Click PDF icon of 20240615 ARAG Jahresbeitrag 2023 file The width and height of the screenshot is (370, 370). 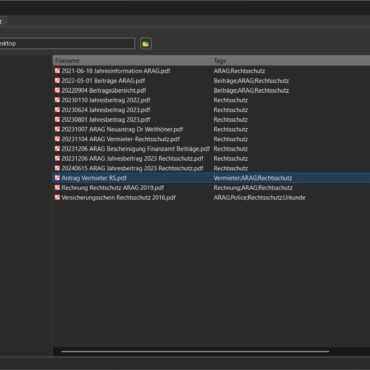tap(57, 168)
